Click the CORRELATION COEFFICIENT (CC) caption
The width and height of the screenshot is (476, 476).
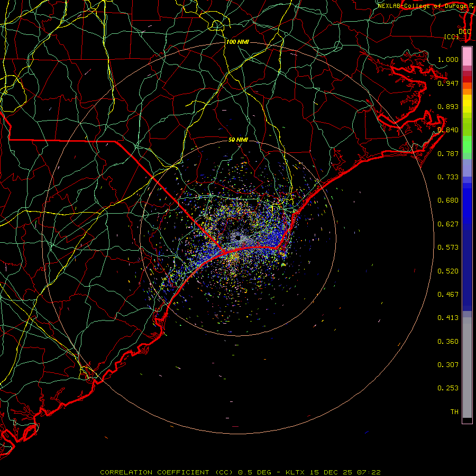(167, 472)
